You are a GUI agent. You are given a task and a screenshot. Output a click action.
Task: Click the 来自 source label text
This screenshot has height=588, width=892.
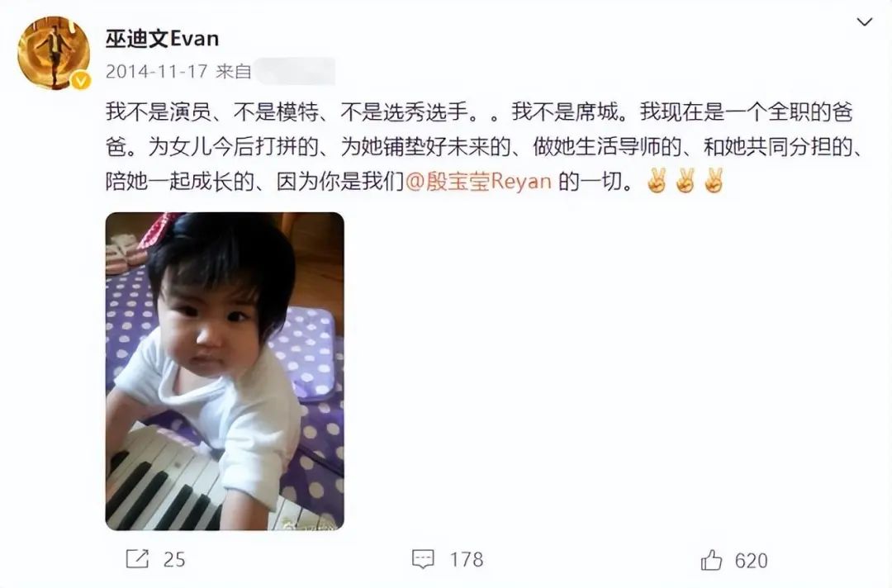tap(233, 71)
